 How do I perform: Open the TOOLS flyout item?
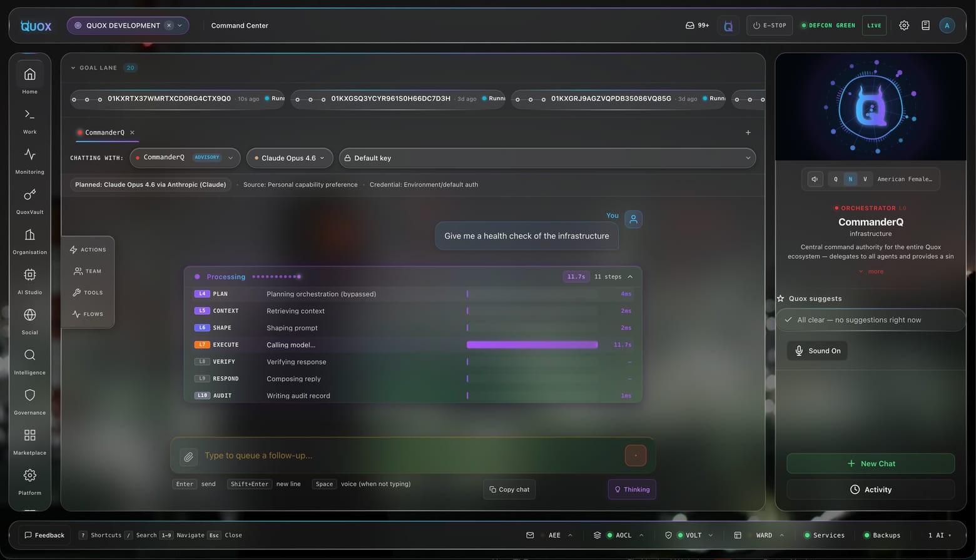click(88, 293)
